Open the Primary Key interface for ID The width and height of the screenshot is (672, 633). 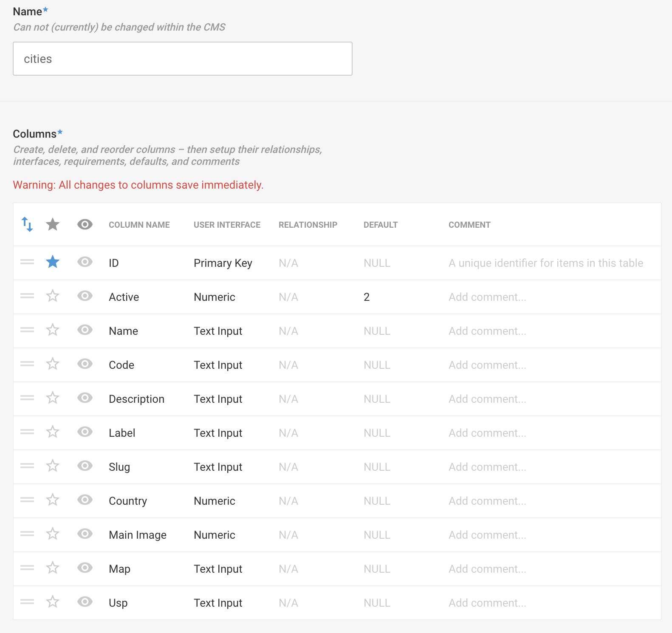[x=223, y=263]
